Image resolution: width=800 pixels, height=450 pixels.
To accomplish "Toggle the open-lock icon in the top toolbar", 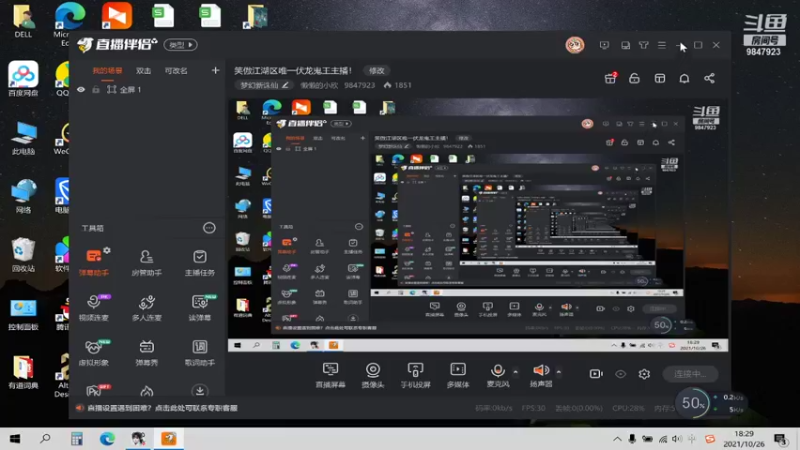I will pyautogui.click(x=634, y=78).
